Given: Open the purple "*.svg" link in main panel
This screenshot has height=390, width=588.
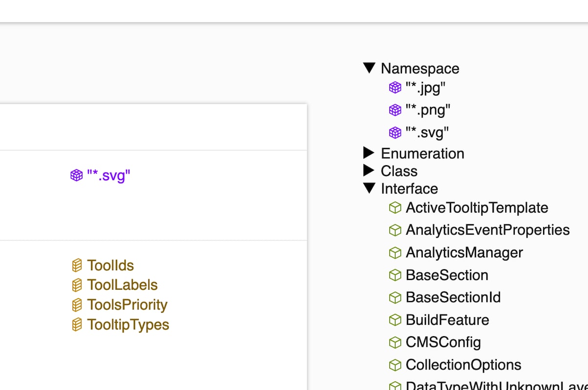Looking at the screenshot, I should coord(108,175).
